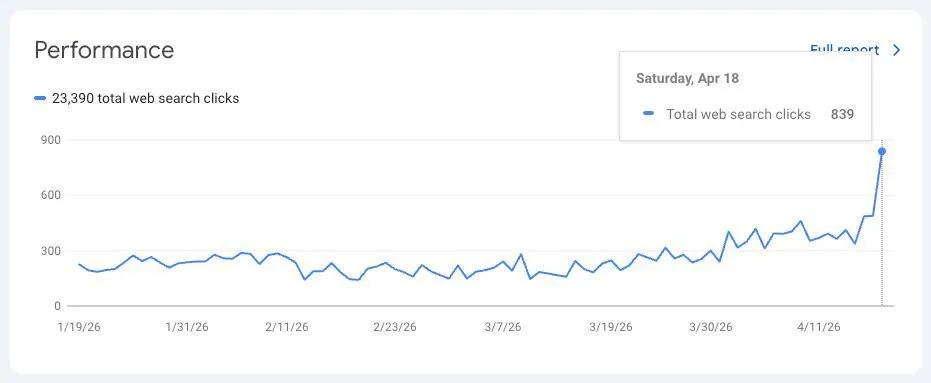
Task: Click the 1/19/26 x-axis date label
Action: [79, 327]
